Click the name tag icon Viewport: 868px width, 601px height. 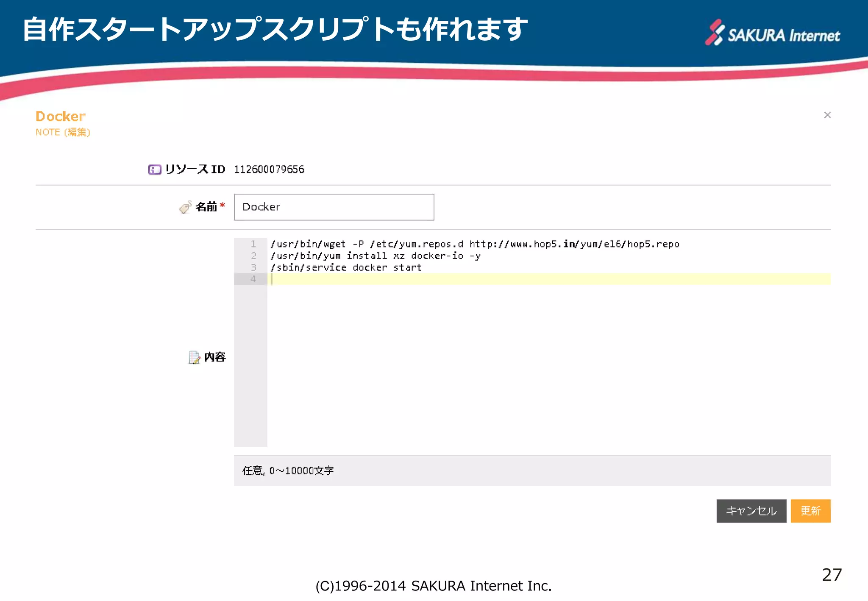(x=185, y=207)
